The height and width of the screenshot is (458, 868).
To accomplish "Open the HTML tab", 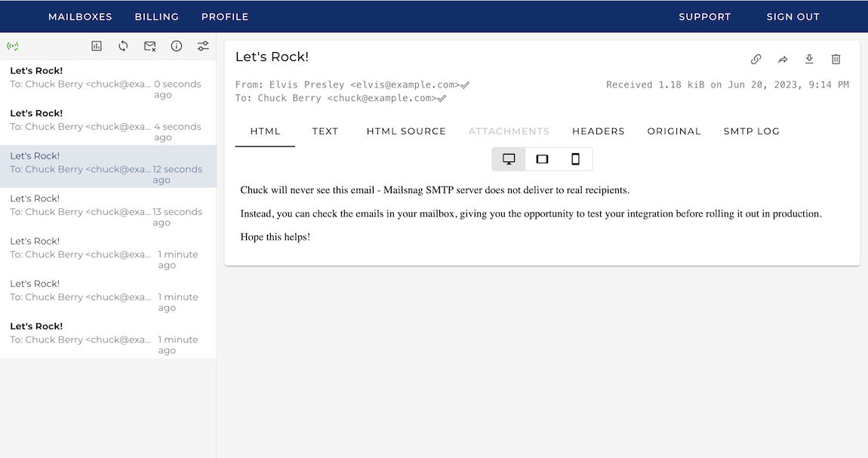I will coord(265,131).
